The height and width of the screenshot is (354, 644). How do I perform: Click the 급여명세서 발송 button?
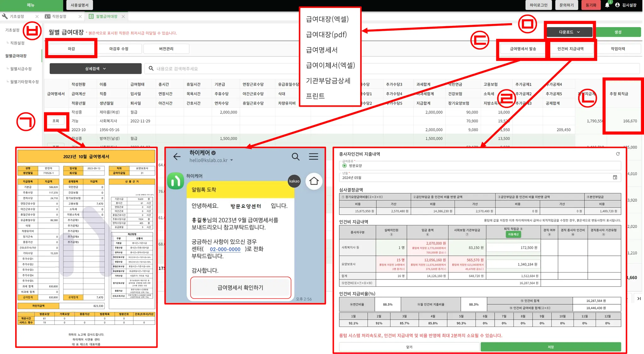pyautogui.click(x=523, y=49)
